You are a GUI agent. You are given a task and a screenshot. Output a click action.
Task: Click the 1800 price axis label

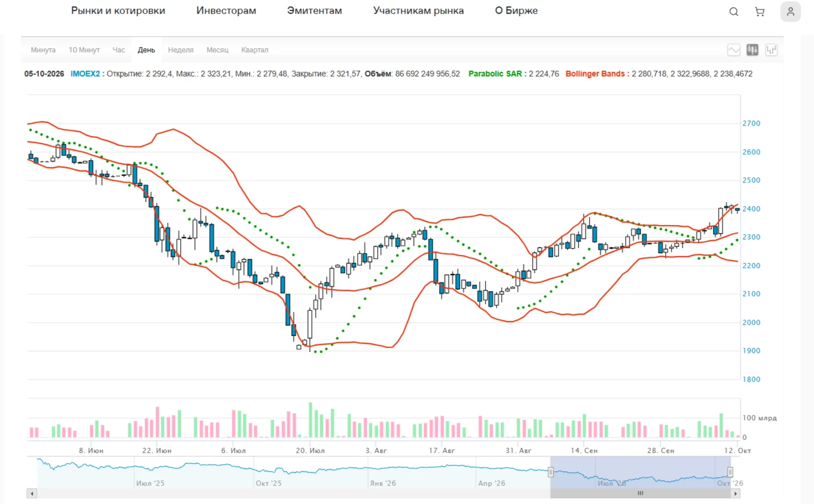pyautogui.click(x=751, y=379)
